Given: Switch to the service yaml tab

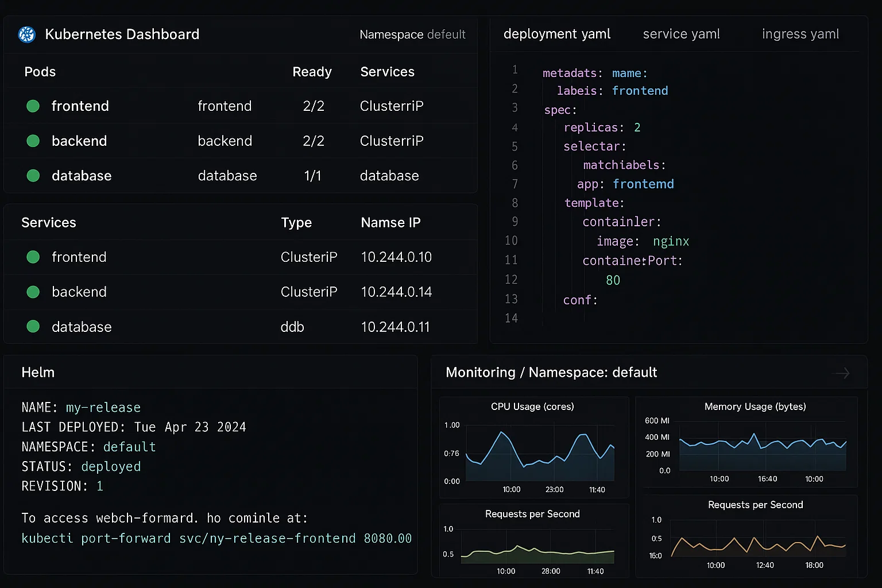Looking at the screenshot, I should tap(681, 34).
